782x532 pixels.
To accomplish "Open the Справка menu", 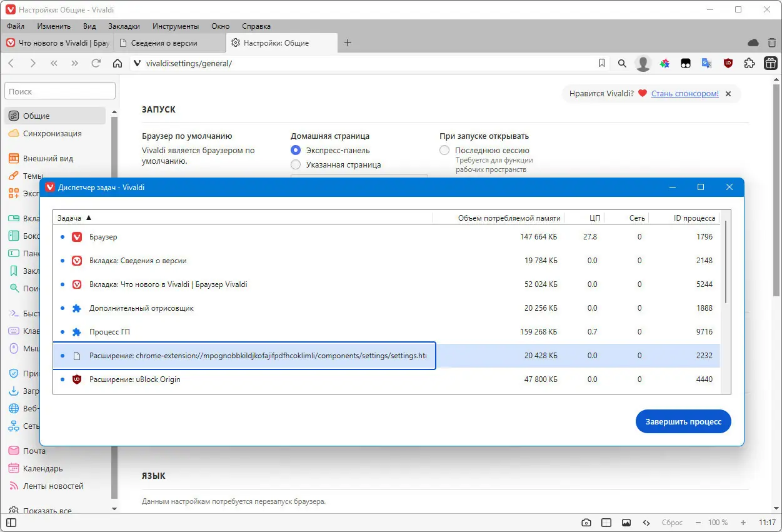I will click(256, 26).
